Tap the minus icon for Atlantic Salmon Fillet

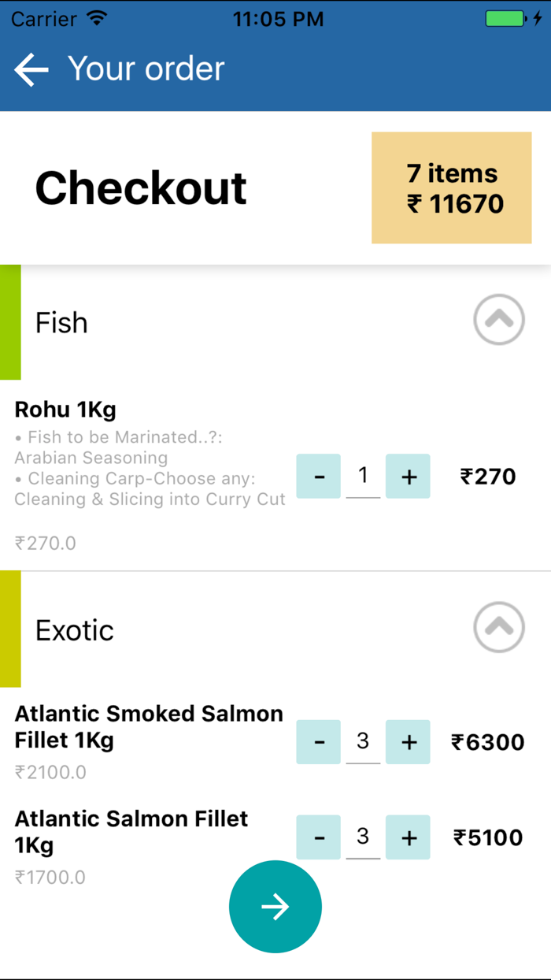(318, 837)
